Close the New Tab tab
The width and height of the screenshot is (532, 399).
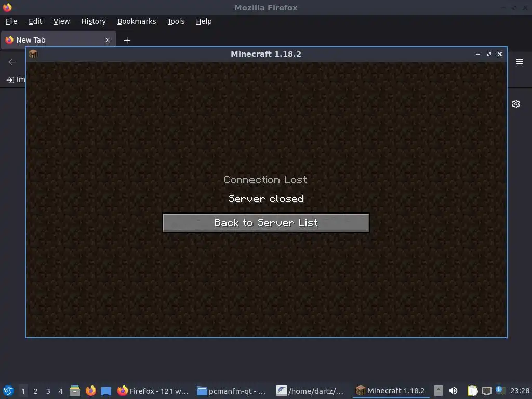[x=108, y=40]
